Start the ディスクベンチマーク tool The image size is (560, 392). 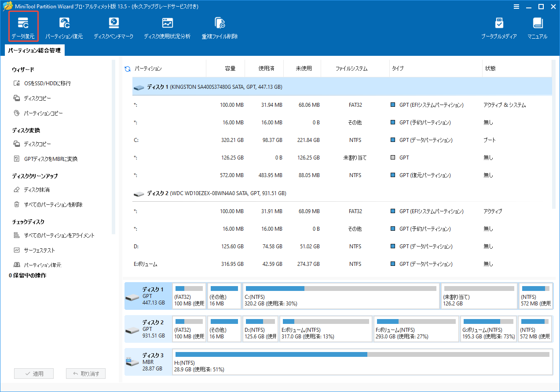pos(113,26)
